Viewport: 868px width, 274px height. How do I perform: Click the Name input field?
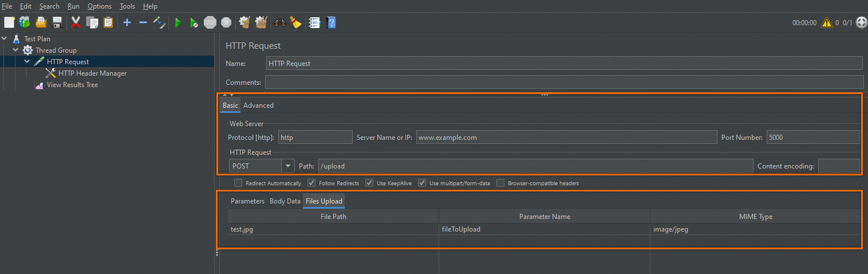click(x=564, y=64)
